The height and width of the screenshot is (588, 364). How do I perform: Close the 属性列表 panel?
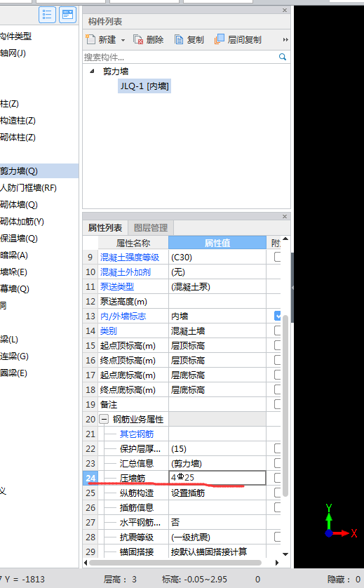[x=285, y=216]
